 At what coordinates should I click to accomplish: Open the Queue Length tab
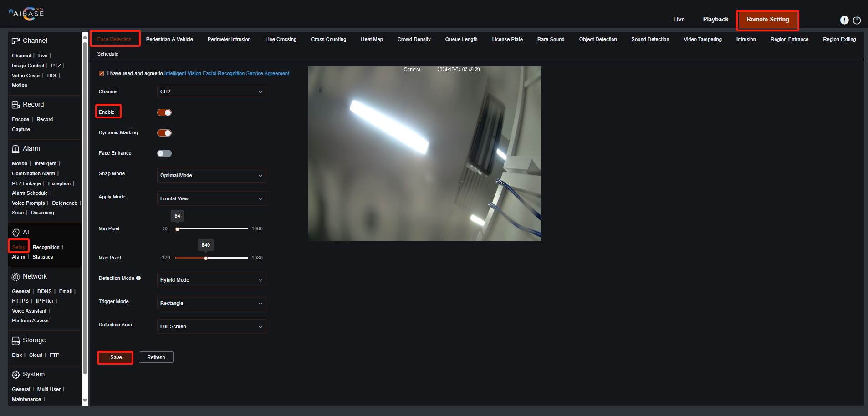point(461,39)
